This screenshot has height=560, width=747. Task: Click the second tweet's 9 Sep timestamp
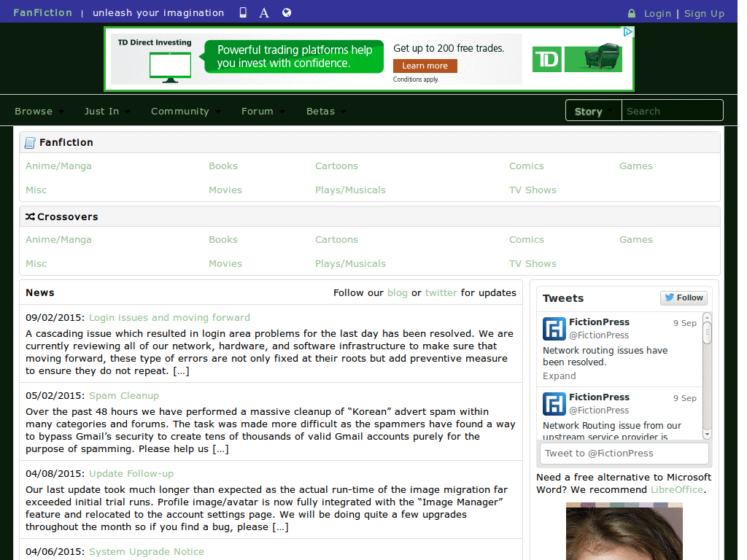pos(684,399)
